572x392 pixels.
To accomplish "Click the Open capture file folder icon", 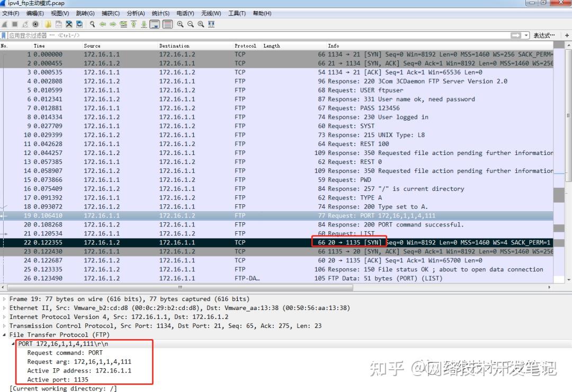I will [47, 24].
